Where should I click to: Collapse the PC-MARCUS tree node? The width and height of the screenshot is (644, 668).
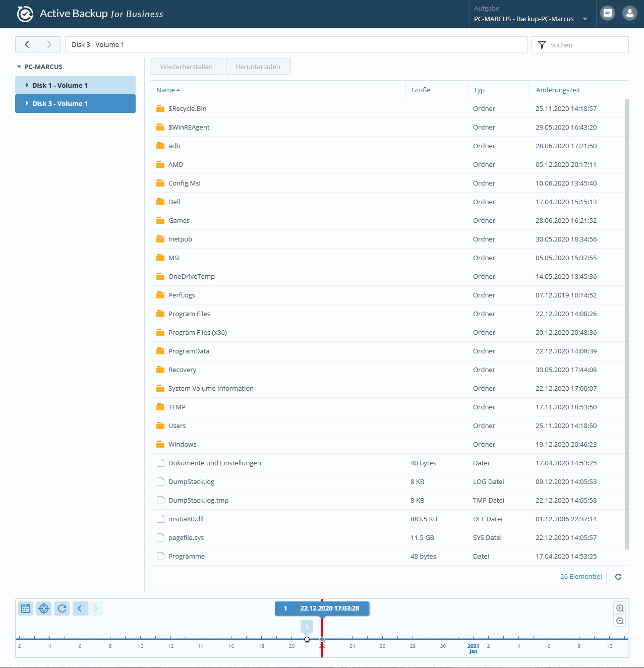pyautogui.click(x=19, y=67)
